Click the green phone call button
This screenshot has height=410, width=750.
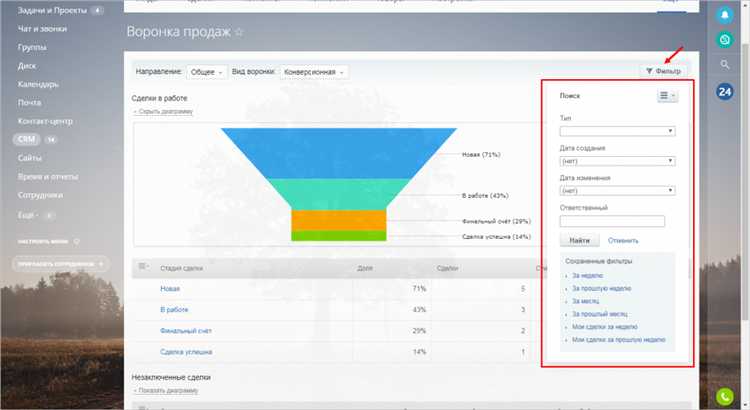tap(725, 396)
